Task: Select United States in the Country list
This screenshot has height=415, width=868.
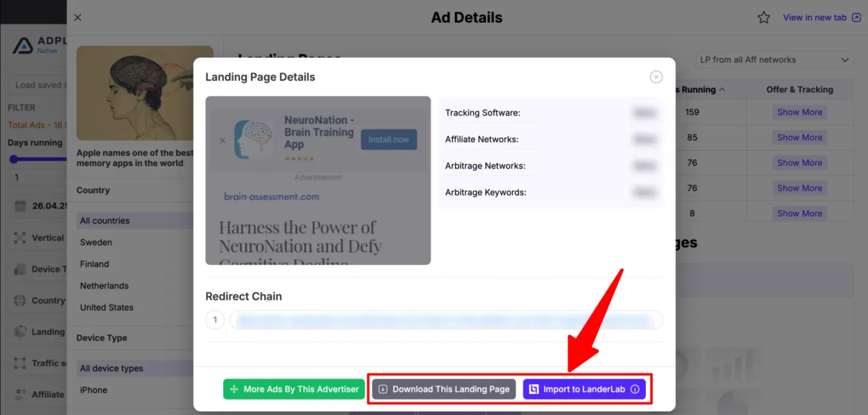Action: (106, 307)
